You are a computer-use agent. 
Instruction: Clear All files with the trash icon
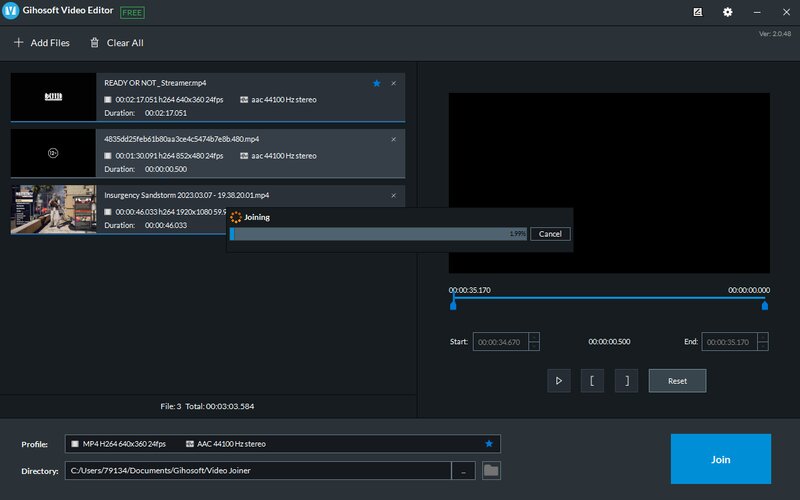click(x=117, y=43)
